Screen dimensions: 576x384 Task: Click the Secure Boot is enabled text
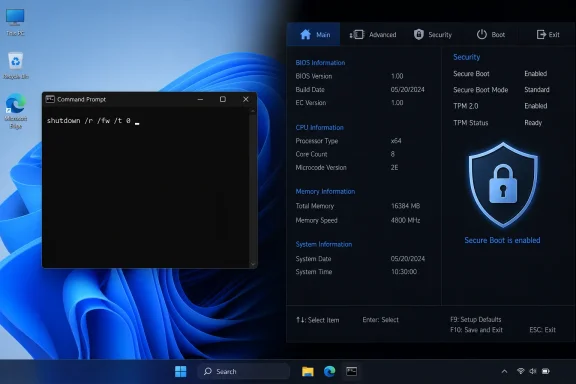pyautogui.click(x=502, y=240)
